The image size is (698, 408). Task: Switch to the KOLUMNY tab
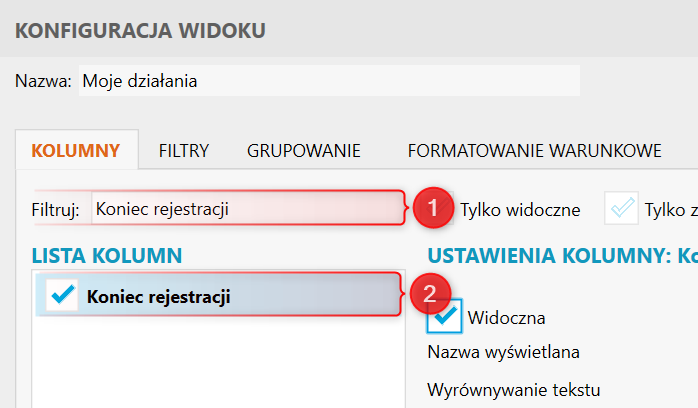[x=76, y=152]
